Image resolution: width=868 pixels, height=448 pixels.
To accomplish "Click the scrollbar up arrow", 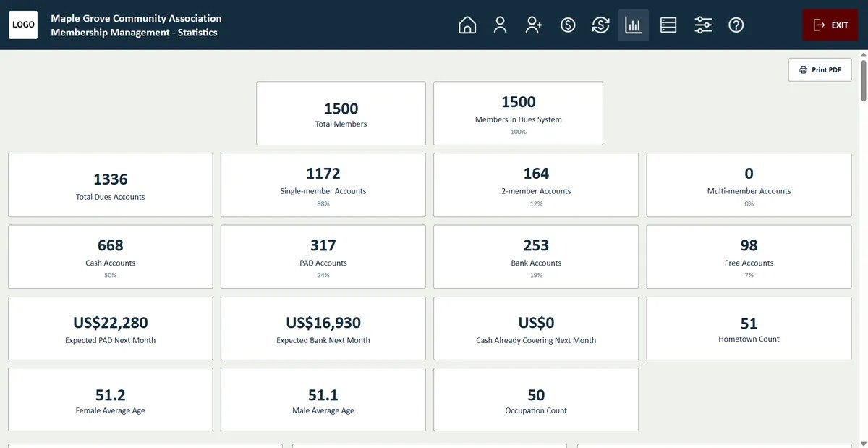I will coord(863,55).
